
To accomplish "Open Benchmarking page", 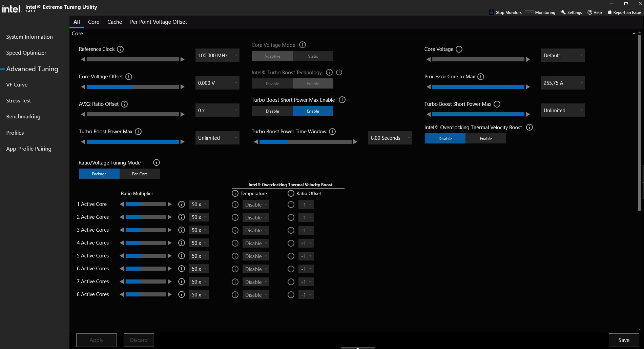I will [23, 117].
